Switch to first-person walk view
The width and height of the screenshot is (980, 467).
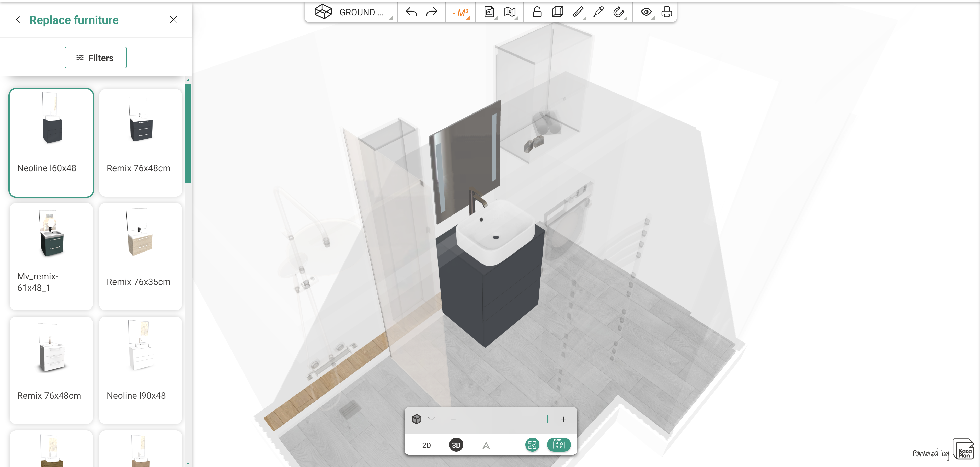click(486, 445)
